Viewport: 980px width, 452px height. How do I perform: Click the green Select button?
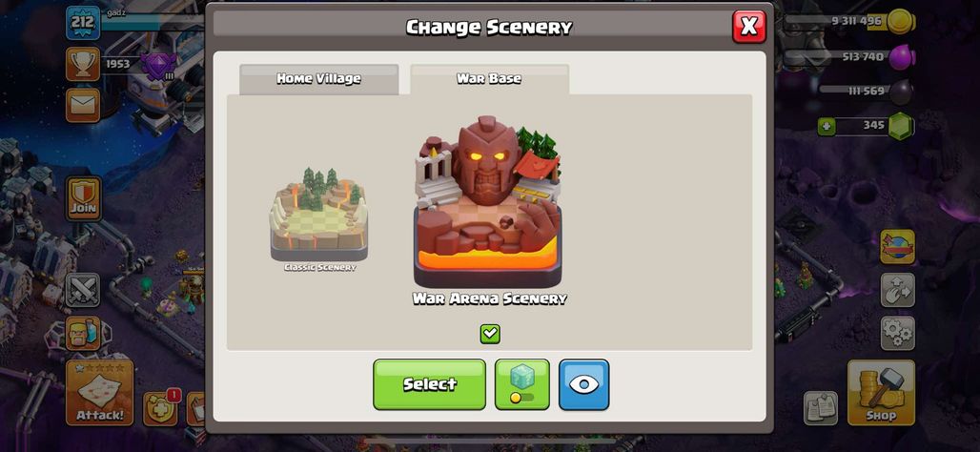pos(429,384)
